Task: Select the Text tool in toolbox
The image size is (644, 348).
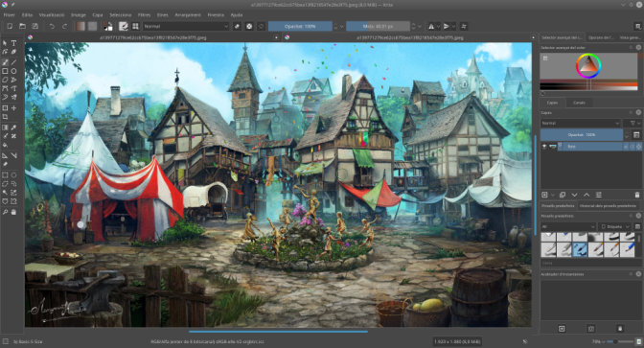Action: pyautogui.click(x=14, y=43)
